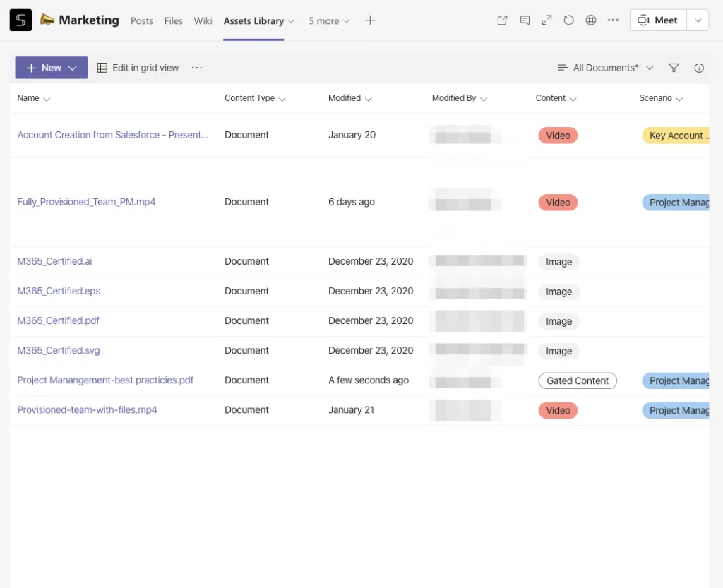Click the Key Account scenario tag
Screen dimensions: 723x588
click(x=676, y=136)
